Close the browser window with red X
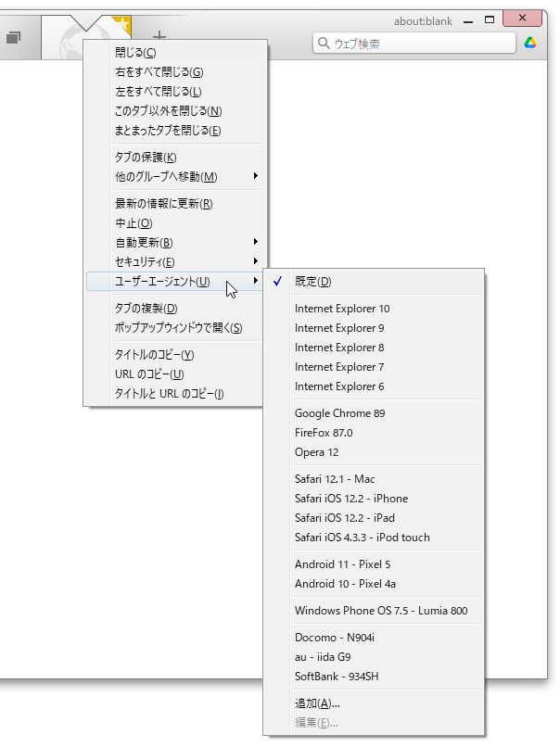The image size is (560, 747). tap(522, 19)
